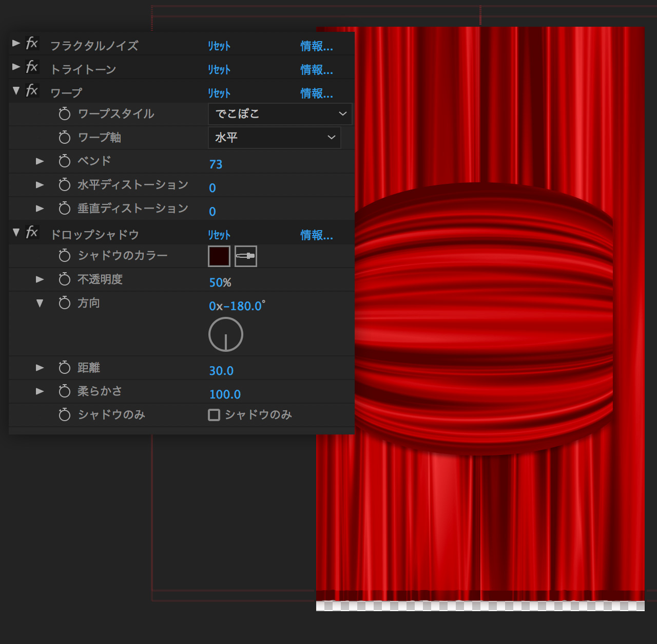The height and width of the screenshot is (644, 657).
Task: Expand the フラクタルノイズ effect group
Action: 16,43
